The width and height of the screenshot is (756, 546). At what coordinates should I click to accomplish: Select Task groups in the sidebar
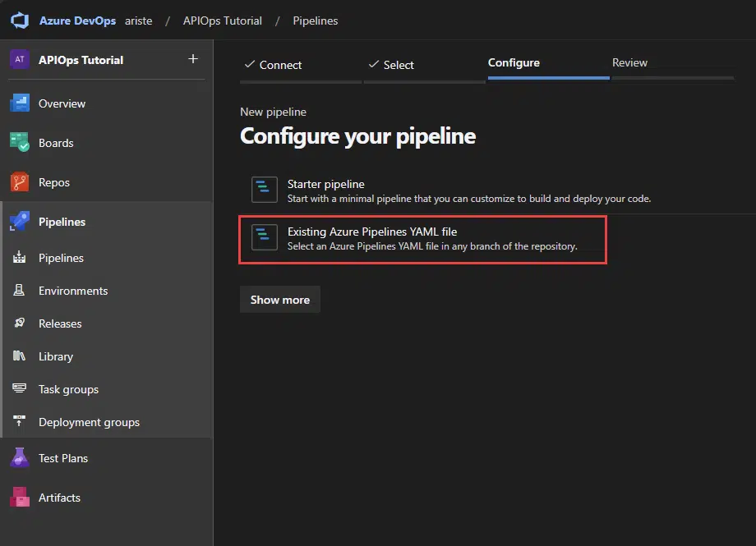67,389
